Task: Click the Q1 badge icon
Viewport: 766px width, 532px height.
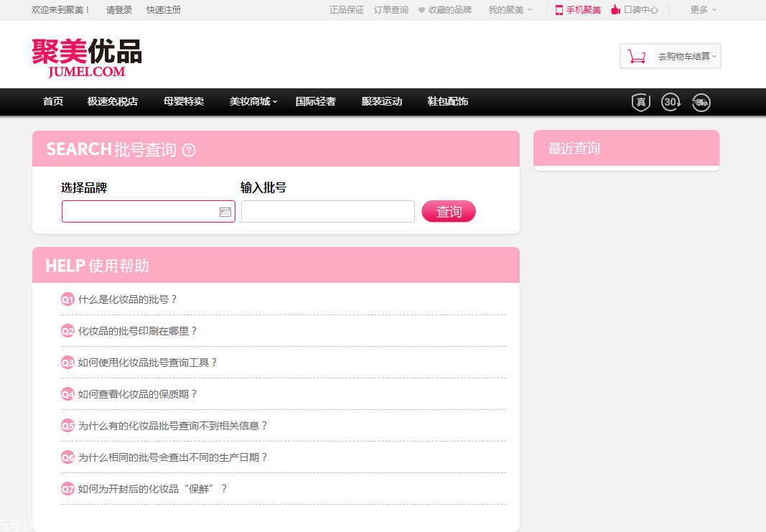Action: click(67, 299)
